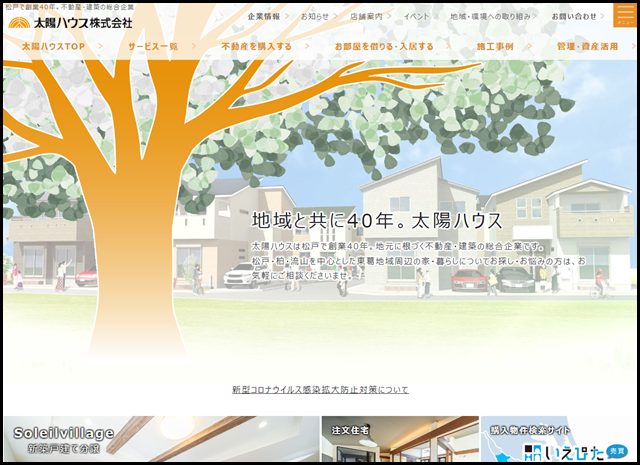Open the お知らせ menu item
Screen dimensions: 640x465
point(315,16)
